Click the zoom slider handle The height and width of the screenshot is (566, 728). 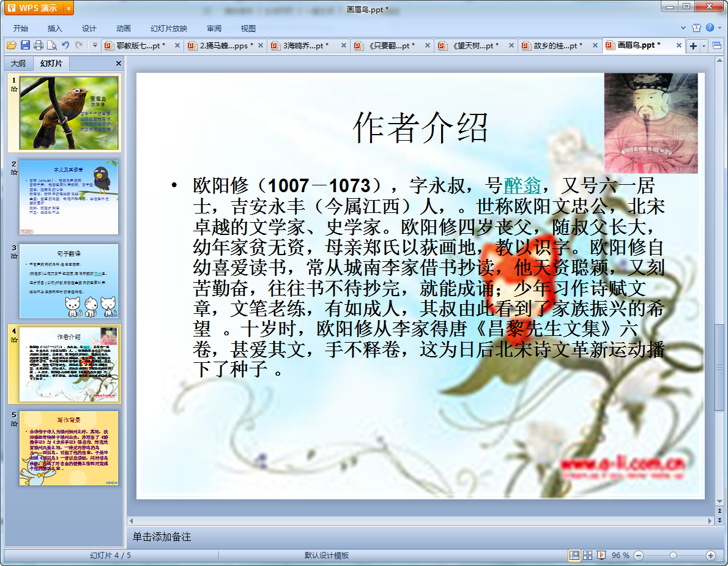point(673,556)
